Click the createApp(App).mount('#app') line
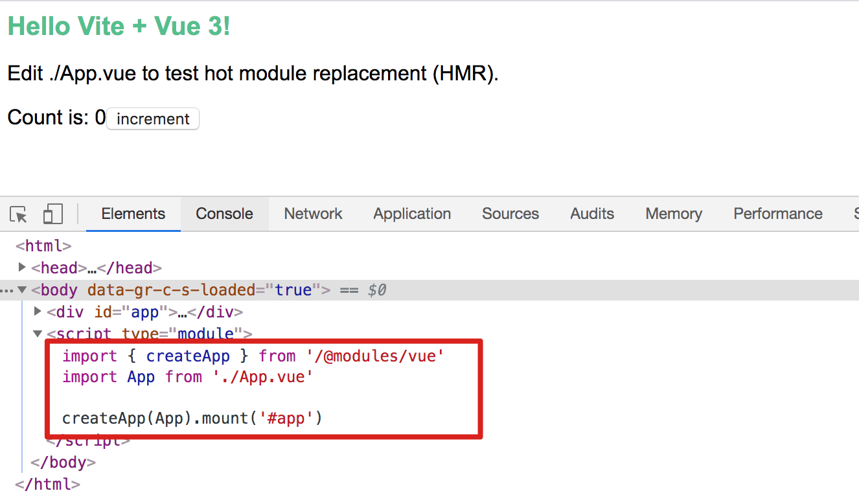The image size is (859, 504). pos(192,418)
